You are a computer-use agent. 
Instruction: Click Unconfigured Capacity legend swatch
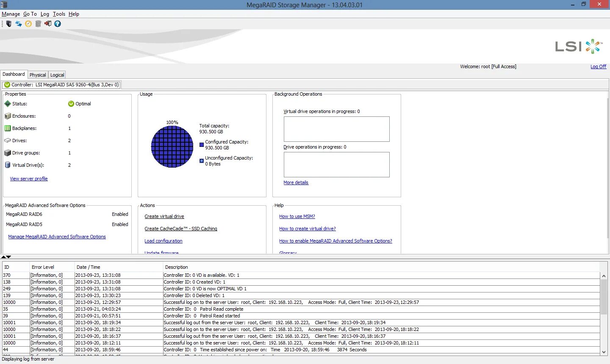click(202, 161)
